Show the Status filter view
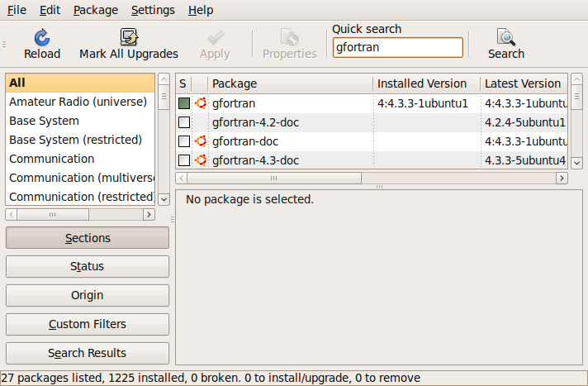588x386 pixels. coord(88,266)
